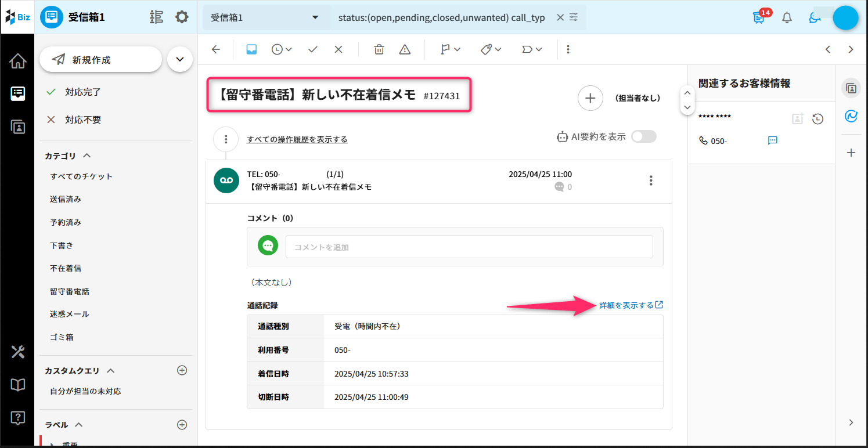Open the user avatar circle
This screenshot has width=868, height=448.
pyautogui.click(x=845, y=17)
